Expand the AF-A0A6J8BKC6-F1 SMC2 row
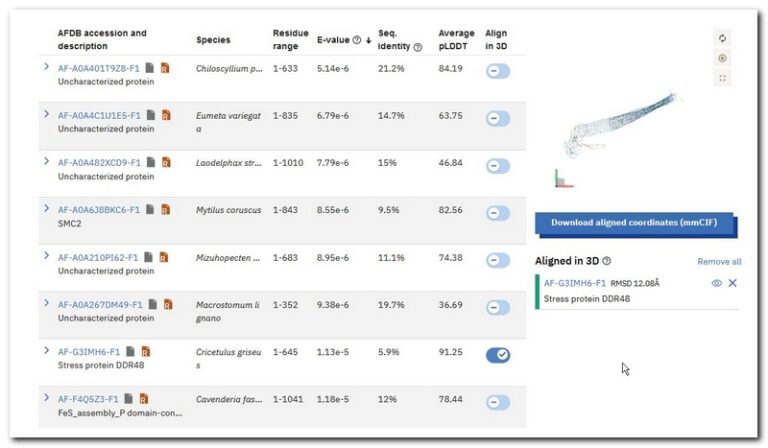The height and width of the screenshot is (448, 768). 46,209
